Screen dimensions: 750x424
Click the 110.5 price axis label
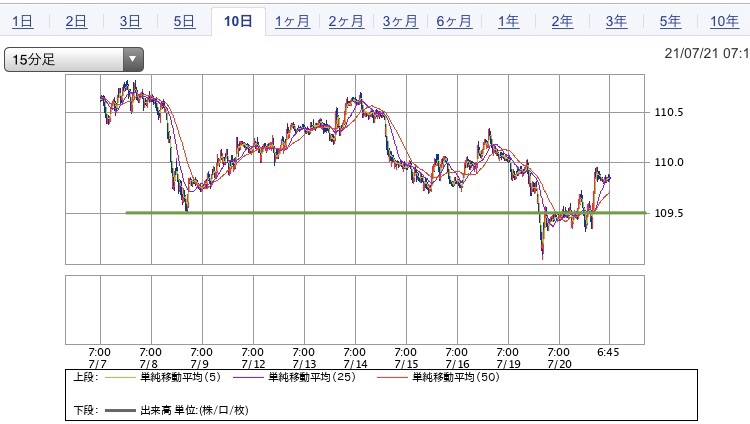point(669,112)
